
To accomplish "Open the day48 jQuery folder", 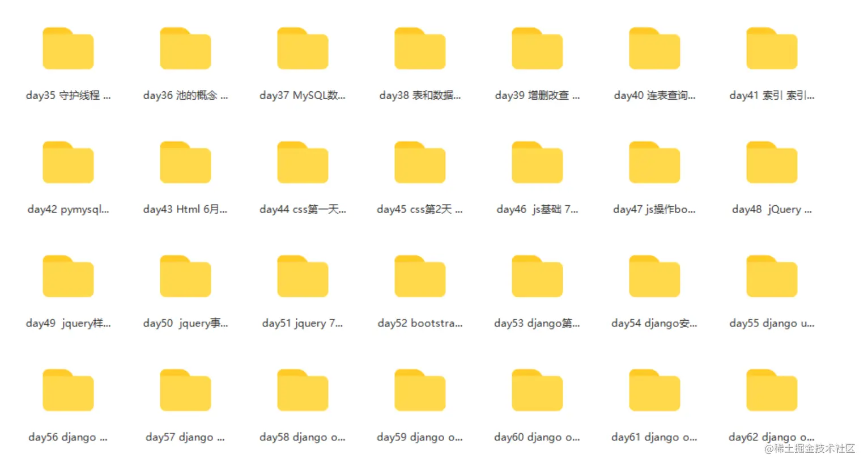I will [x=772, y=163].
